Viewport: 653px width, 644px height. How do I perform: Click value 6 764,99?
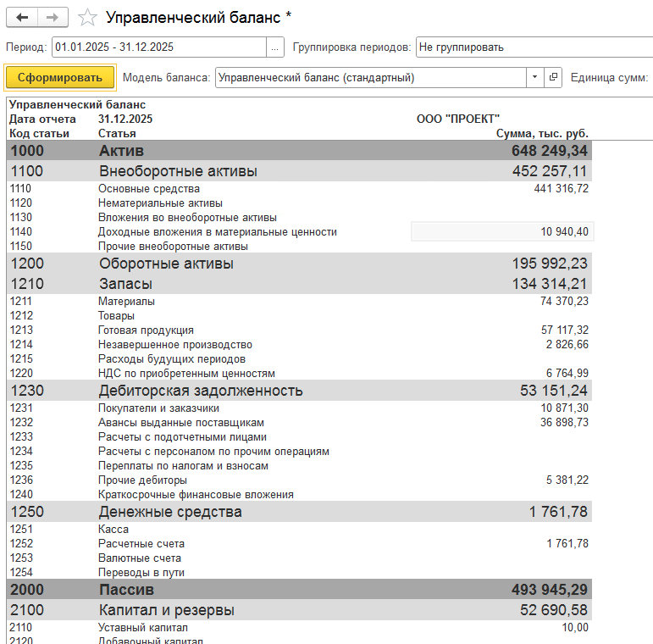[x=567, y=373]
